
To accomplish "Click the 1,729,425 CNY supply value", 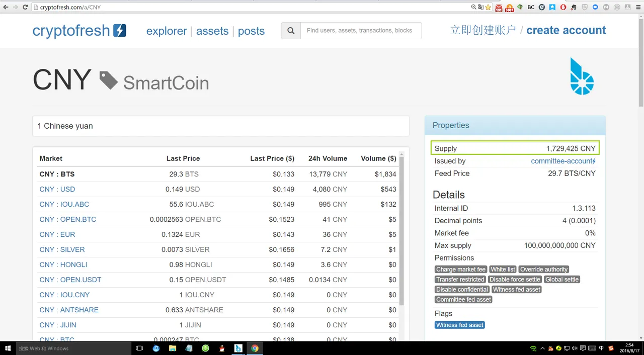I will pyautogui.click(x=571, y=148).
